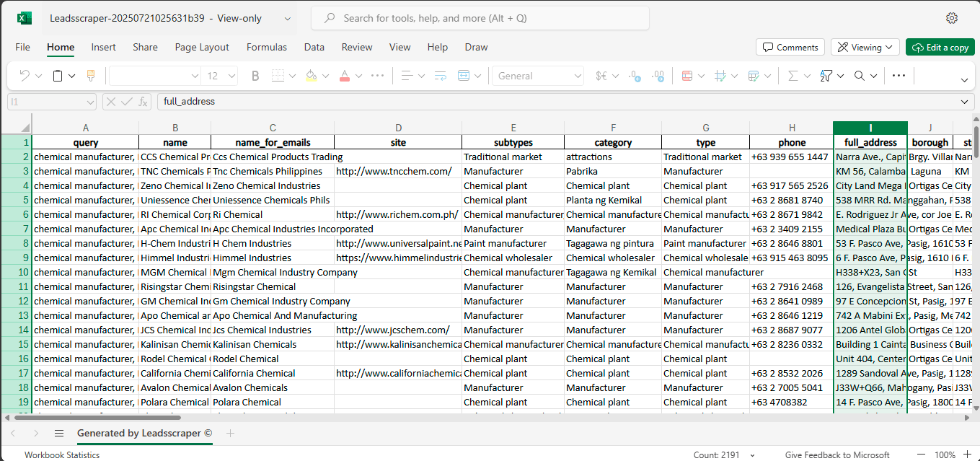Expand the formula bar chevron
Screen dimensions: 980x461
click(966, 102)
